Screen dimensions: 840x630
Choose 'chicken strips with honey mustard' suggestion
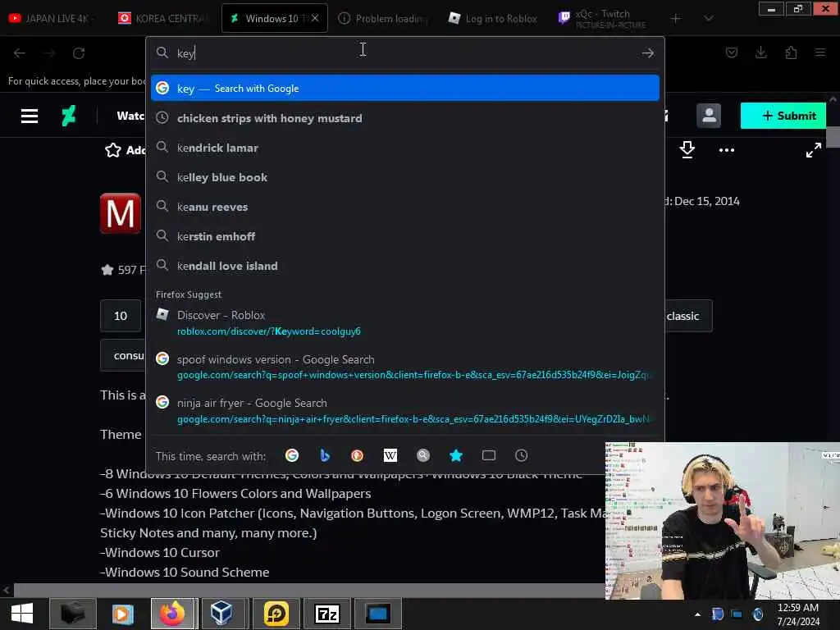[405, 118]
